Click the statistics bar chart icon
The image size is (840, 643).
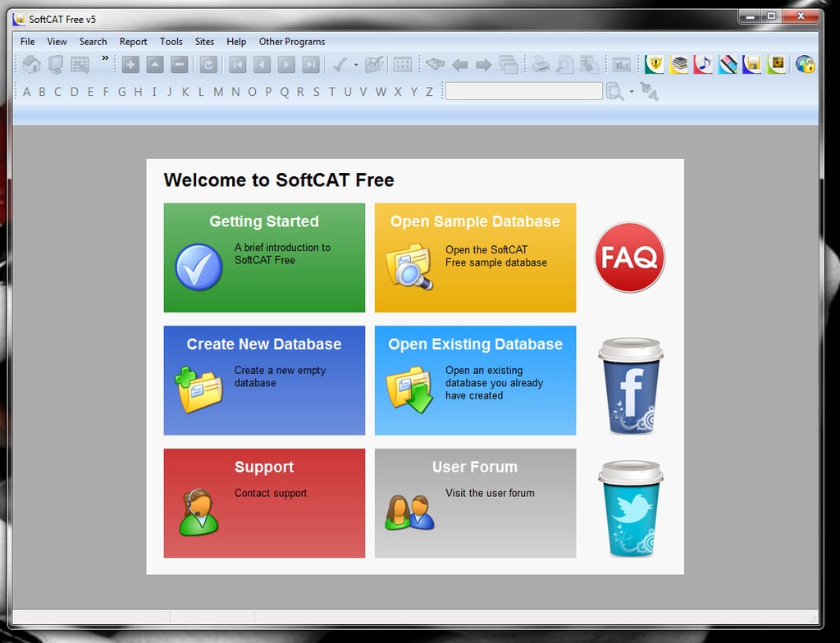(622, 65)
